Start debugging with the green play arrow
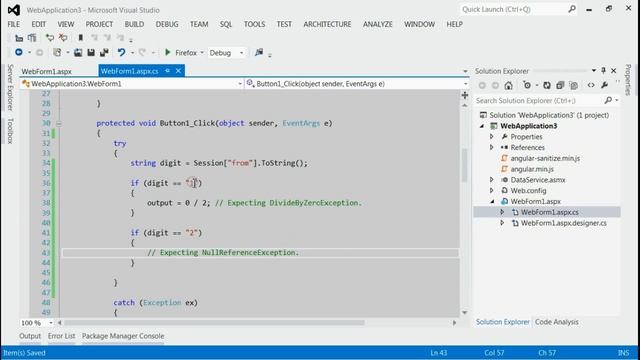640x360 pixels. click(x=167, y=52)
